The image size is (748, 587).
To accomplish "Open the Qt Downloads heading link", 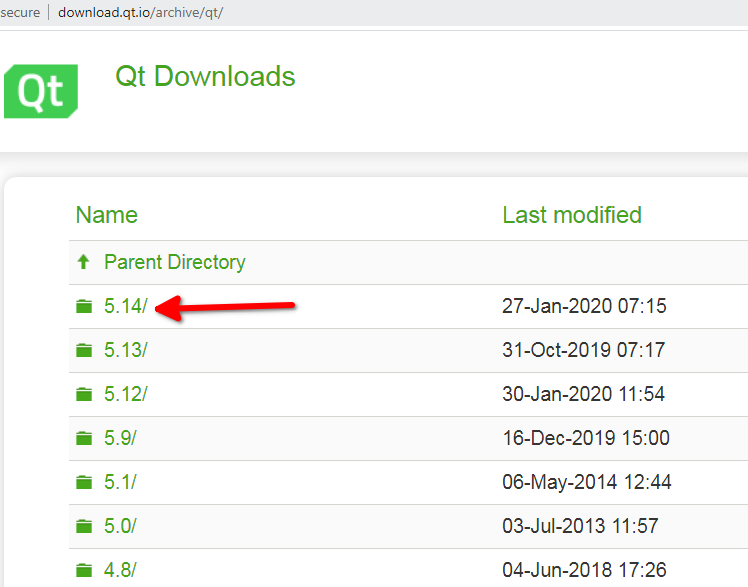I will click(x=205, y=76).
